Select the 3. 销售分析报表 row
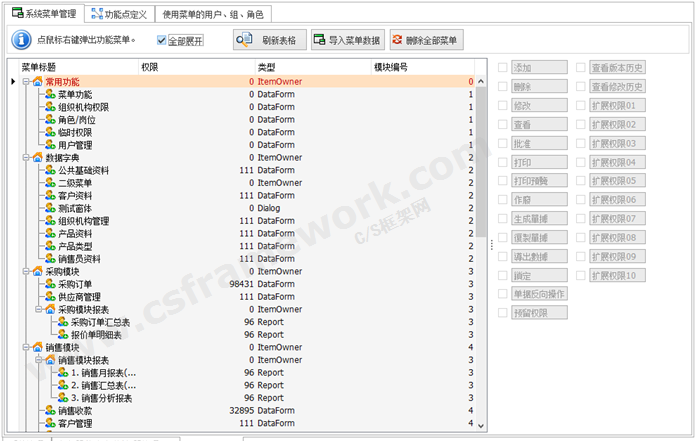Screen dimensions: 696x441 click(x=247, y=398)
